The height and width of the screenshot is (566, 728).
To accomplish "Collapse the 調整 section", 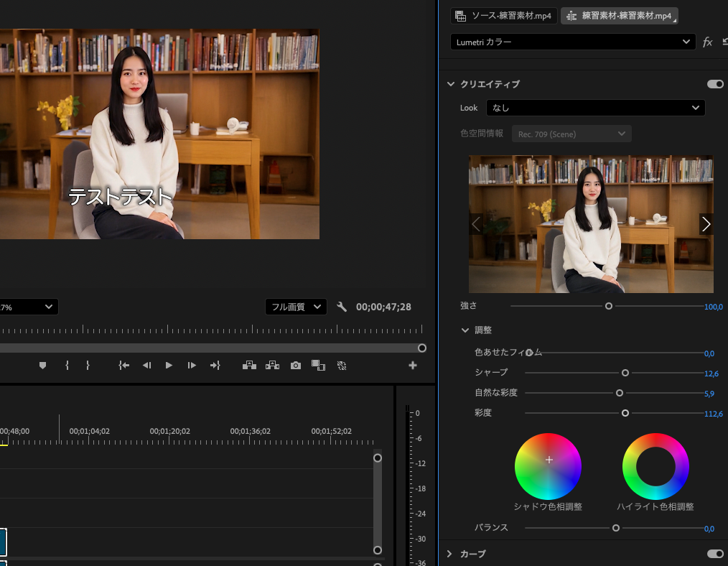I will tap(465, 330).
